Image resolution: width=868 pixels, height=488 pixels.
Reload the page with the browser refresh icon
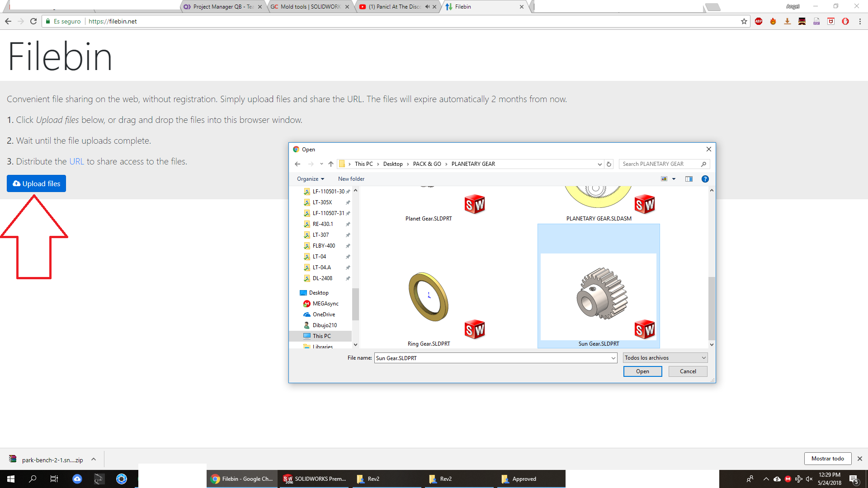(33, 21)
